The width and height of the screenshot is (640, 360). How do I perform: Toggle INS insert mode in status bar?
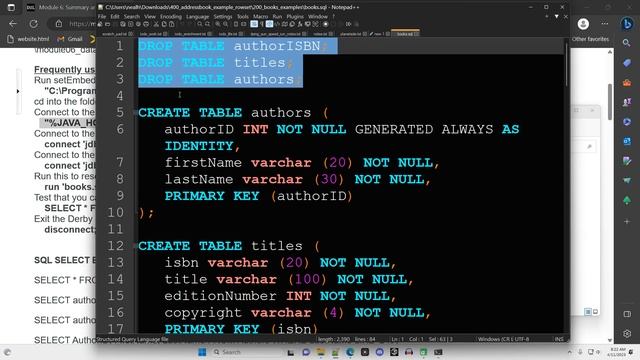(x=559, y=339)
